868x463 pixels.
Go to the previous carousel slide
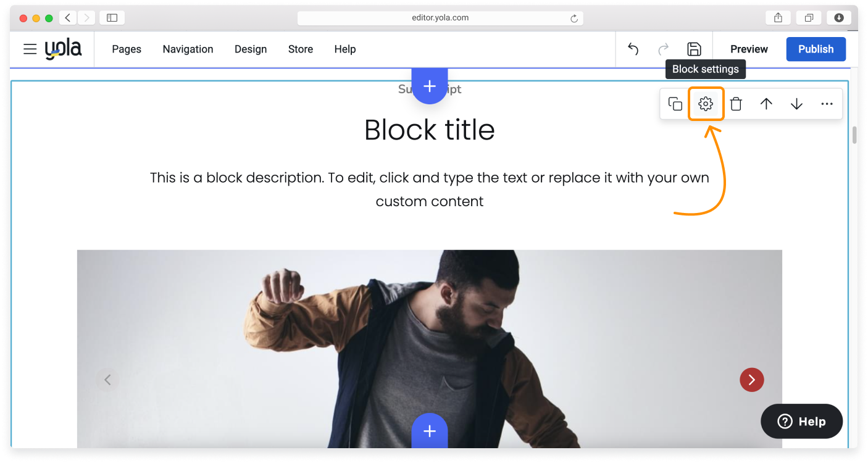tap(107, 380)
